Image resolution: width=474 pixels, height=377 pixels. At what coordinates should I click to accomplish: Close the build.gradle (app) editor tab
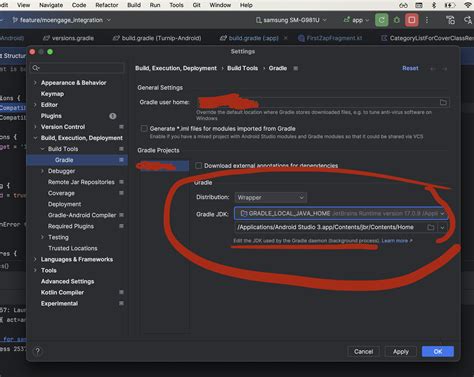(285, 38)
